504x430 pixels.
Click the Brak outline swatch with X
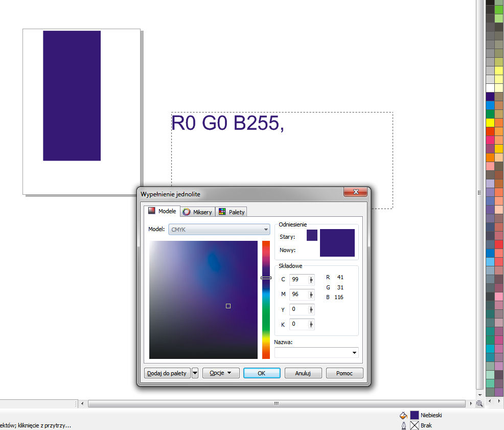click(415, 425)
